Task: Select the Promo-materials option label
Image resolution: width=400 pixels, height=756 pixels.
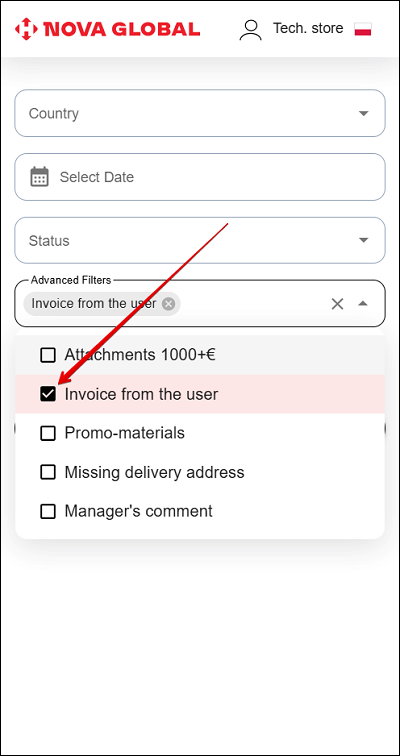Action: coord(124,433)
